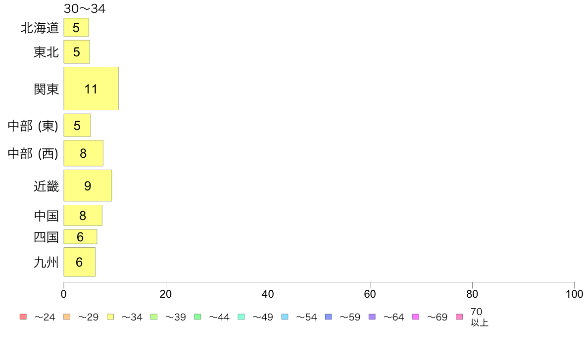Click the 関東 bar showing 11
The height and width of the screenshot is (364, 588).
click(91, 89)
